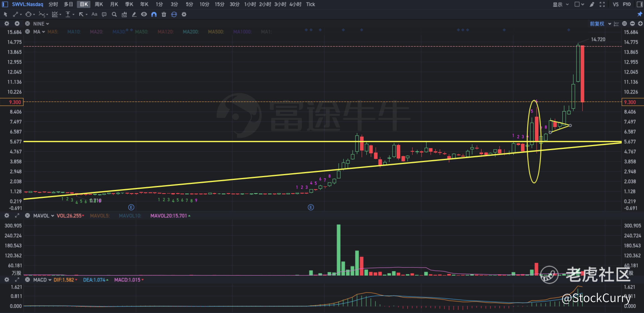Enter fullscreen chart mode
The image size is (644, 313).
602,4
